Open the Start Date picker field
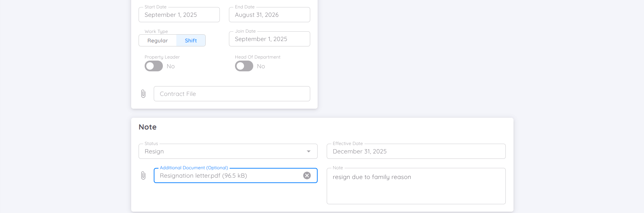Screen dimensions: 644x213 179,15
